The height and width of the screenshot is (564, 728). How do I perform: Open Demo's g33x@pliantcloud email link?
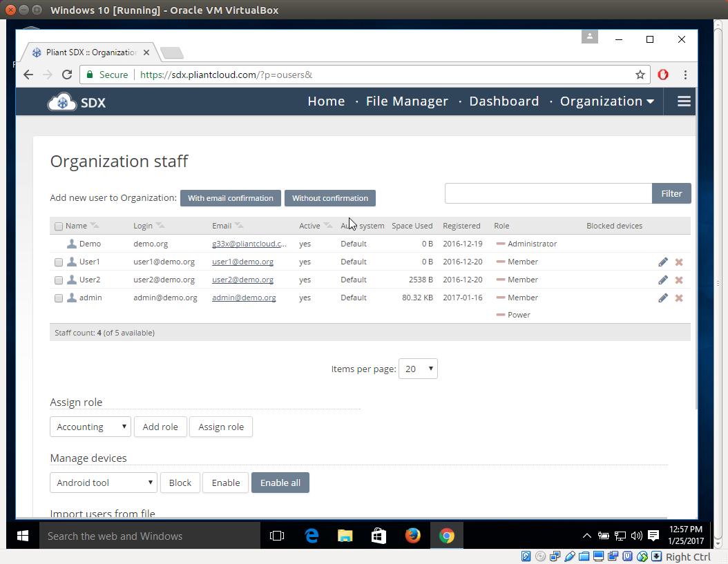pos(249,244)
